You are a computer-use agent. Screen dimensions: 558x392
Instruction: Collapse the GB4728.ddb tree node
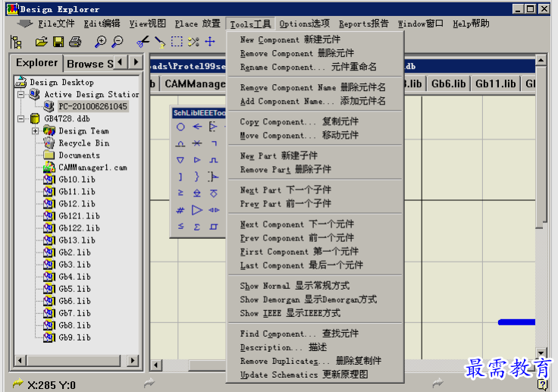click(x=20, y=118)
